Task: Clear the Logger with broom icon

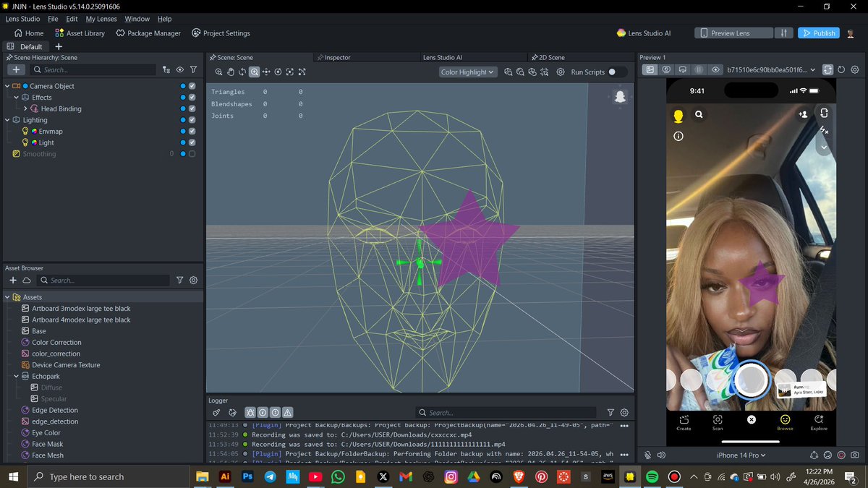Action: [216, 412]
